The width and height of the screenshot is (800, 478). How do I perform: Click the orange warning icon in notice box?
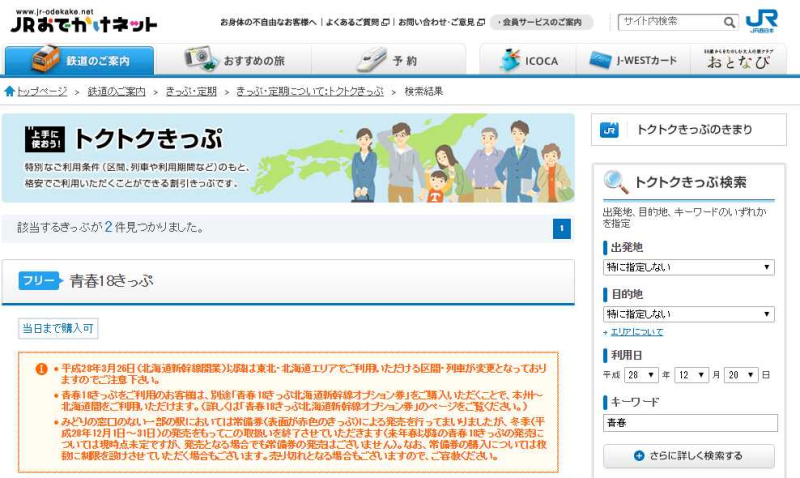click(x=42, y=369)
